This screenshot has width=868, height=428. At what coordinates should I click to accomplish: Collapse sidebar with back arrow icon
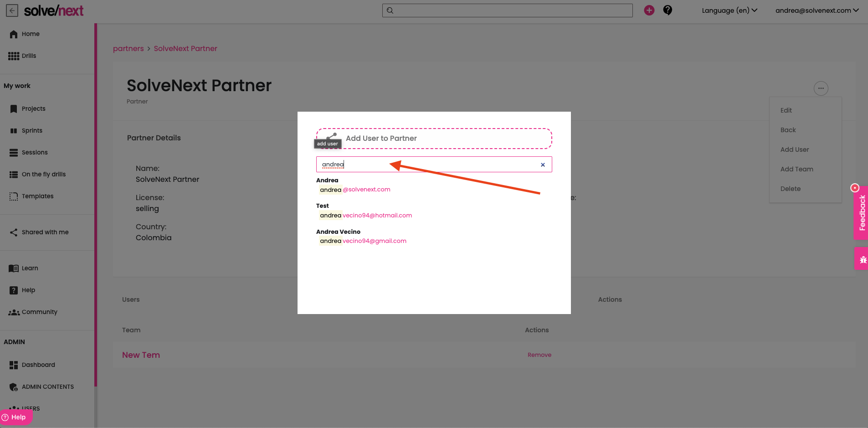pyautogui.click(x=12, y=10)
